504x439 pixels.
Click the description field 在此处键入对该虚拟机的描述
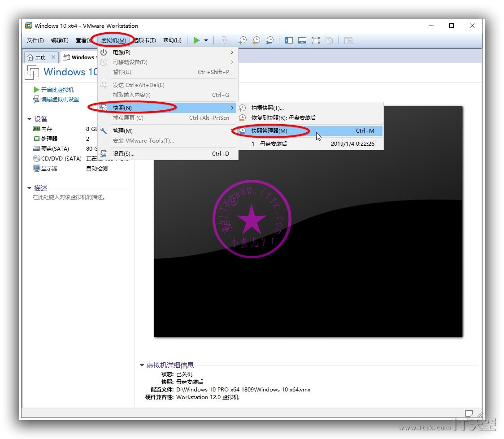69,197
